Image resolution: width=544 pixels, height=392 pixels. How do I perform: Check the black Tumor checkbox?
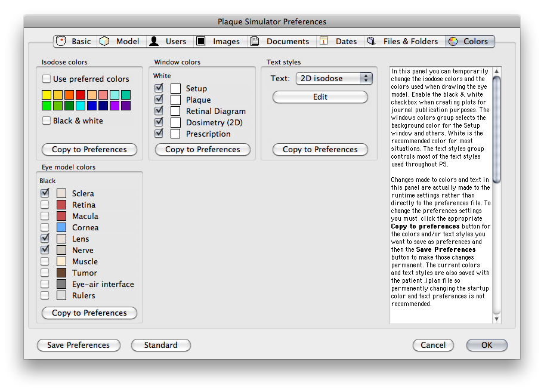tap(45, 273)
